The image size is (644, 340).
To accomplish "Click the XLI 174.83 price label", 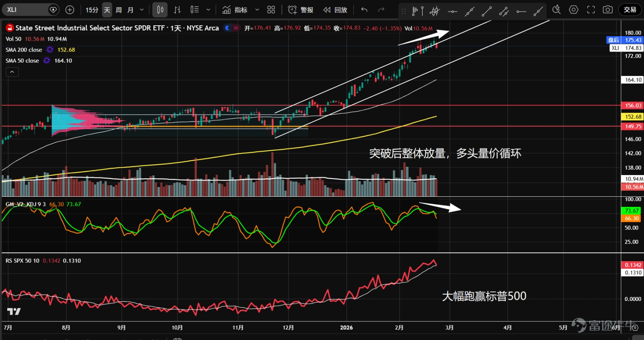I will [x=626, y=48].
